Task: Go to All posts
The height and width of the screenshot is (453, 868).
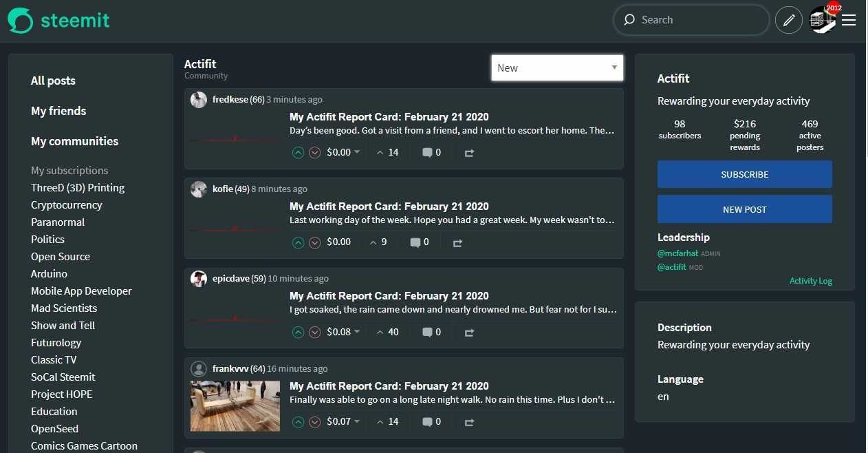Action: pos(53,81)
